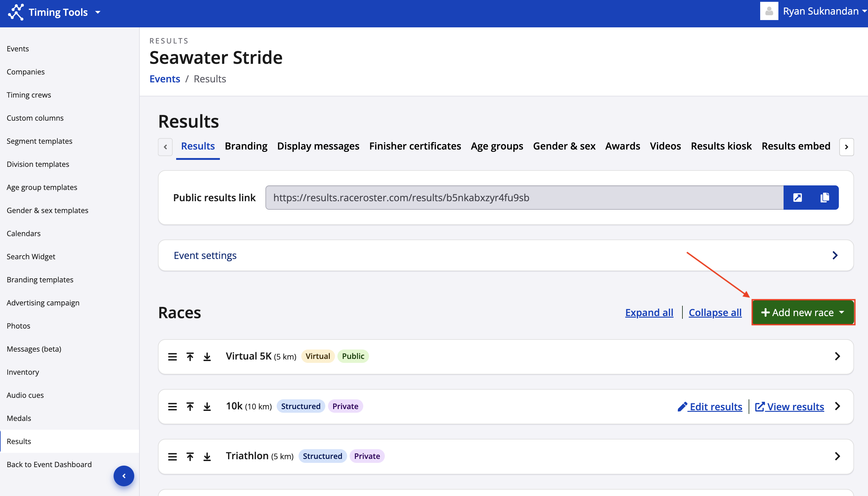Move Triathlon race to top
The image size is (868, 496).
click(x=190, y=456)
